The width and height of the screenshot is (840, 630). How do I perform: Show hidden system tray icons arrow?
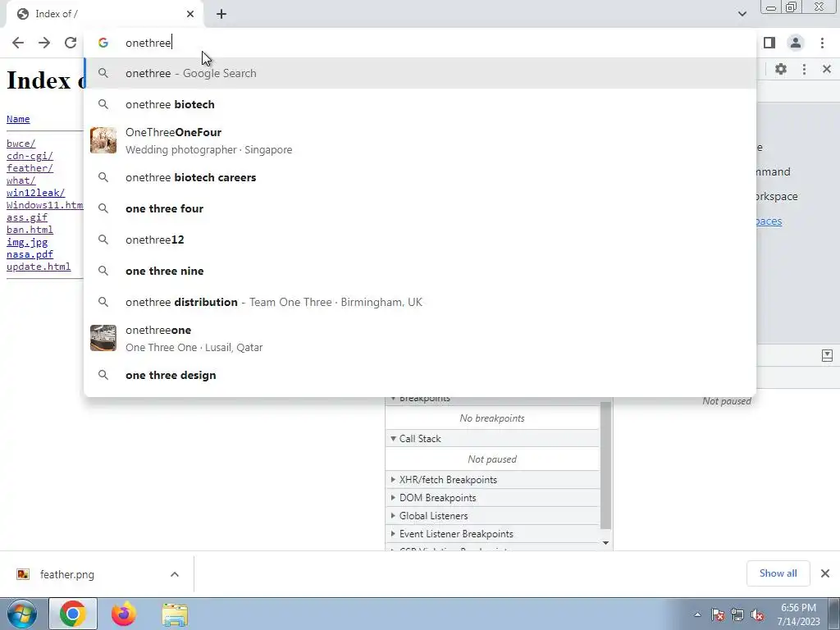coord(697,615)
